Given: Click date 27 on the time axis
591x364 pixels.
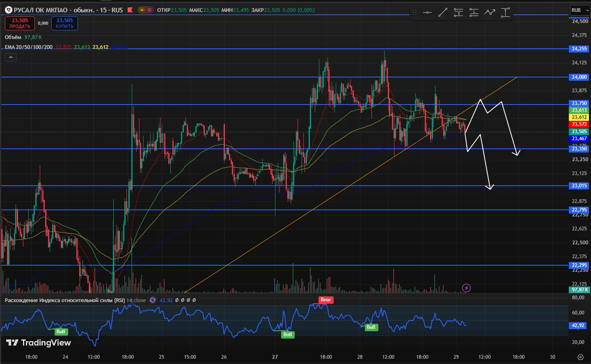Looking at the screenshot, I should tap(275, 357).
